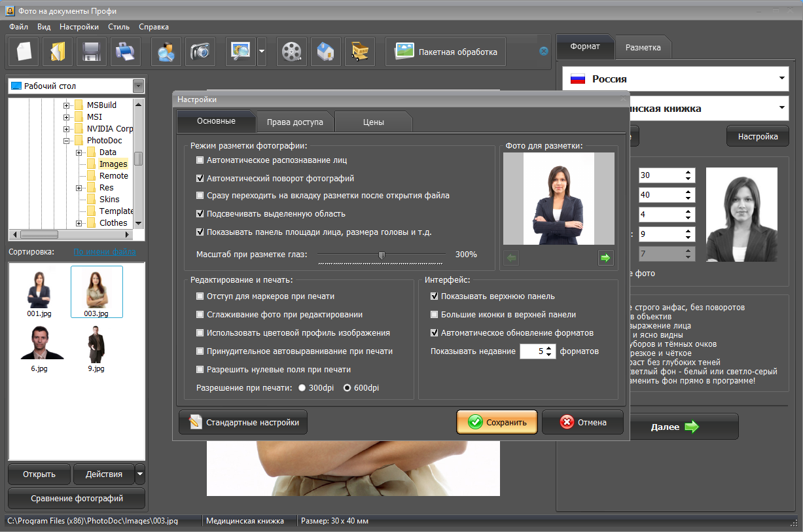803x532 pixels.
Task: Click the floppy disk save icon
Action: pos(92,52)
